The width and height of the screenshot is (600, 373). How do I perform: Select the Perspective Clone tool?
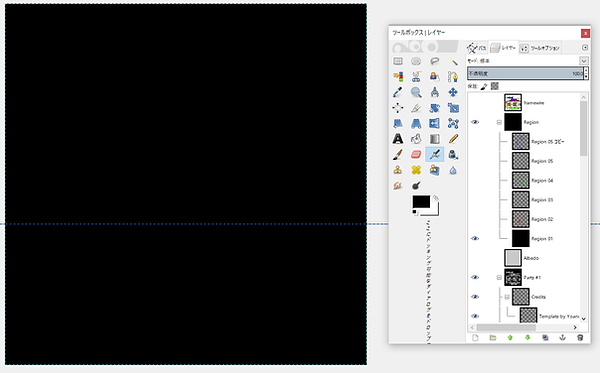point(434,170)
